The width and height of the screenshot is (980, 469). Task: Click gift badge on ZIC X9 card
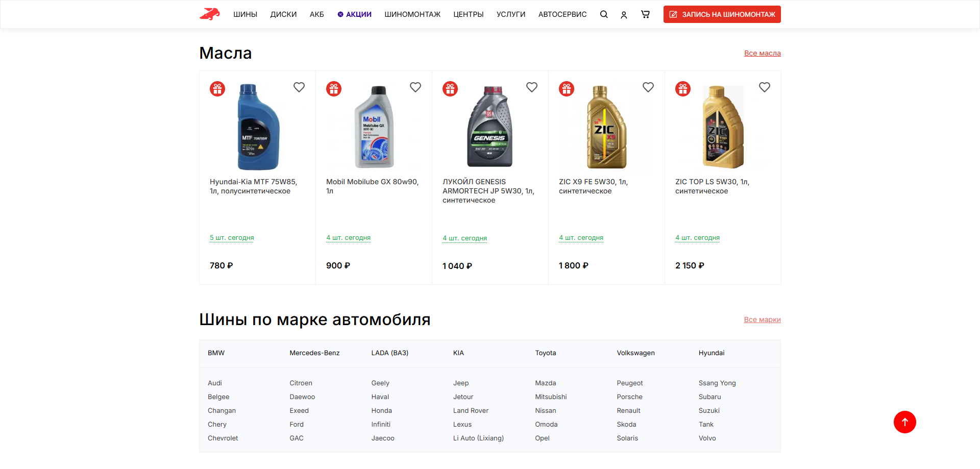pyautogui.click(x=567, y=89)
